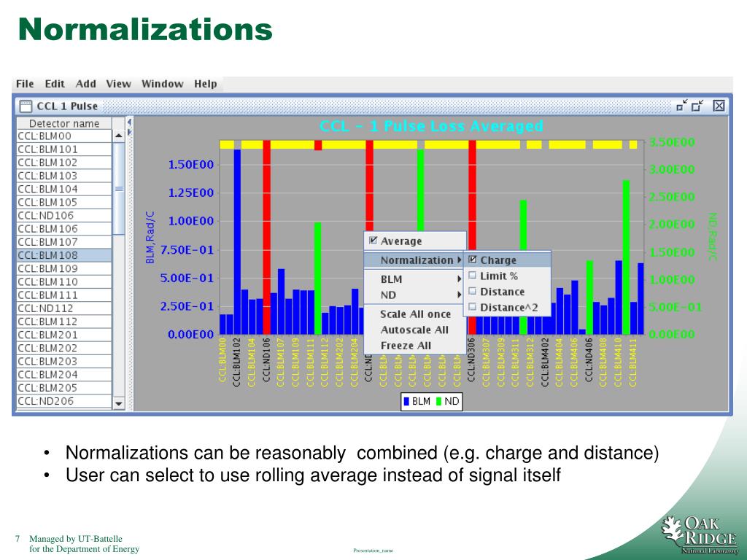The width and height of the screenshot is (747, 560).
Task: Select CCL:BLM205 in detector list
Action: tap(64, 388)
